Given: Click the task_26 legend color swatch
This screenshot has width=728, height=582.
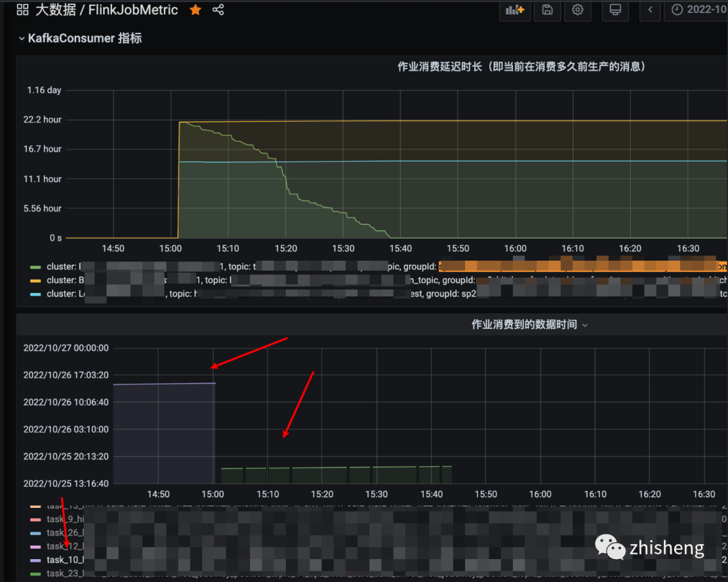Looking at the screenshot, I should (x=35, y=533).
